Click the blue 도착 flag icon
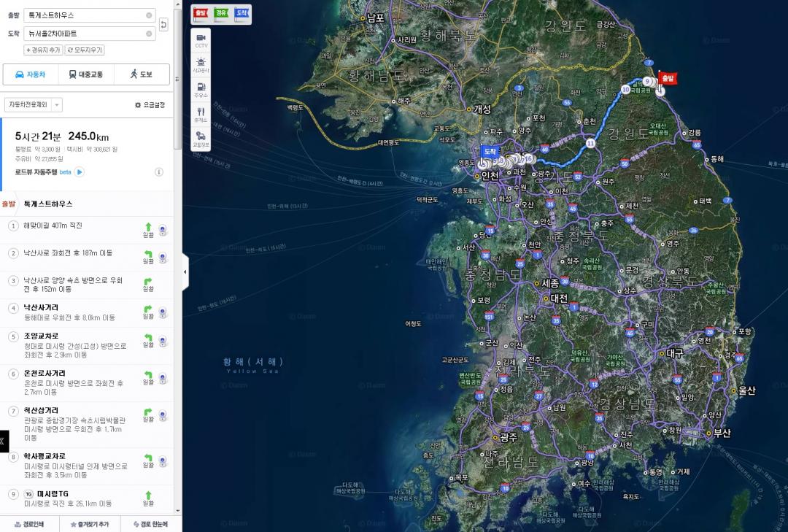The image size is (788, 532). point(242,13)
